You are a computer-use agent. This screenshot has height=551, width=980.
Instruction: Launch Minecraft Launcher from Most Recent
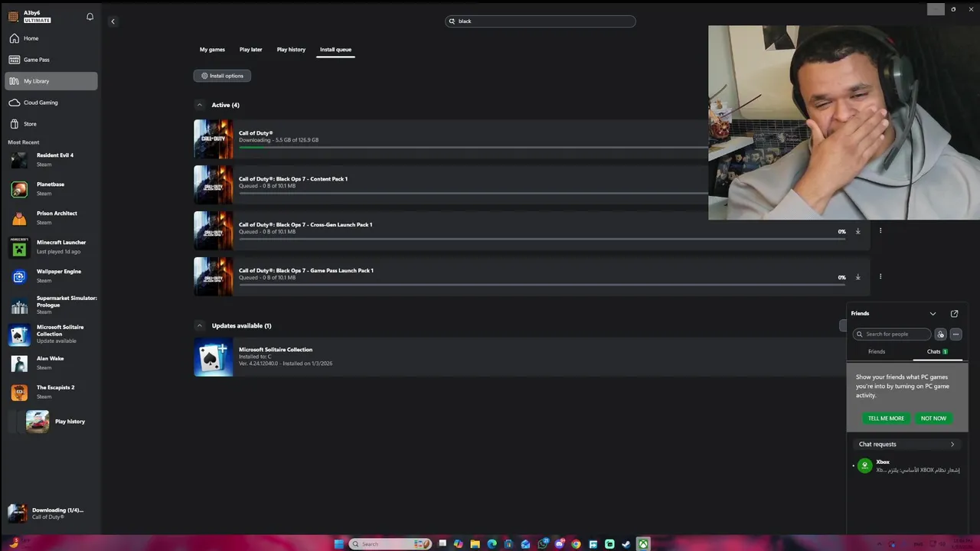51,247
